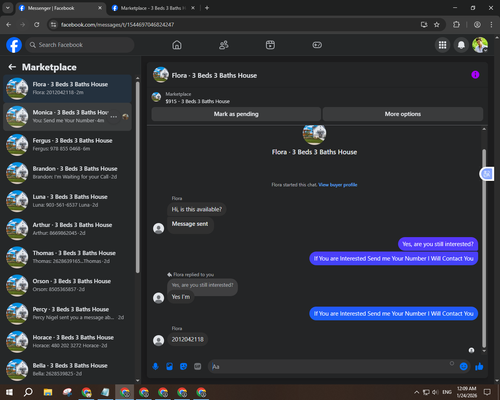This screenshot has width=500, height=400.
Task: Open Facebook home via the logo
Action: point(14,45)
